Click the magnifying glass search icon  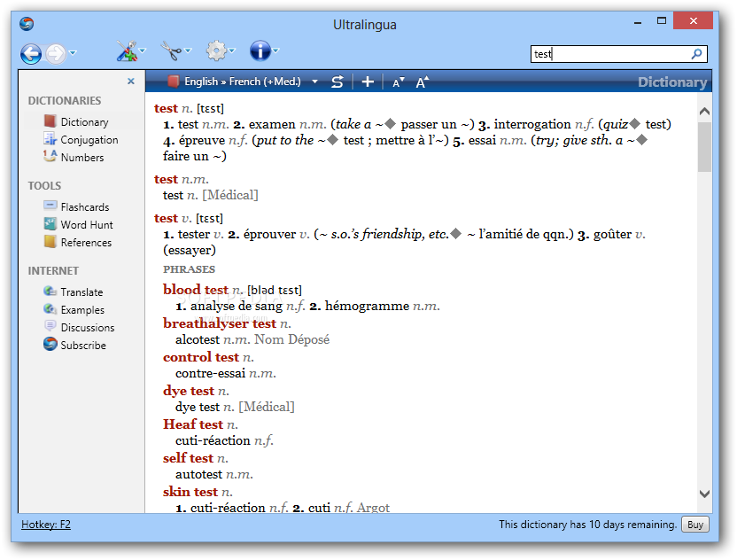pos(697,54)
